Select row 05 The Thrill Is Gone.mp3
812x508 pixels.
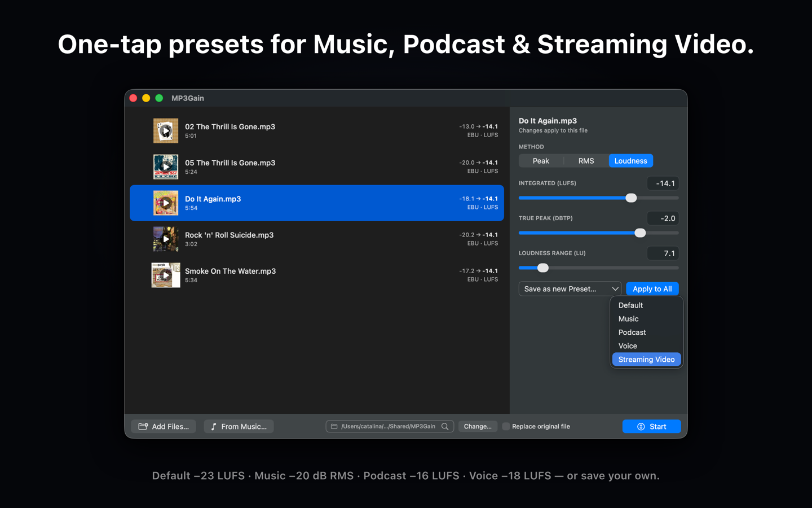click(x=317, y=167)
